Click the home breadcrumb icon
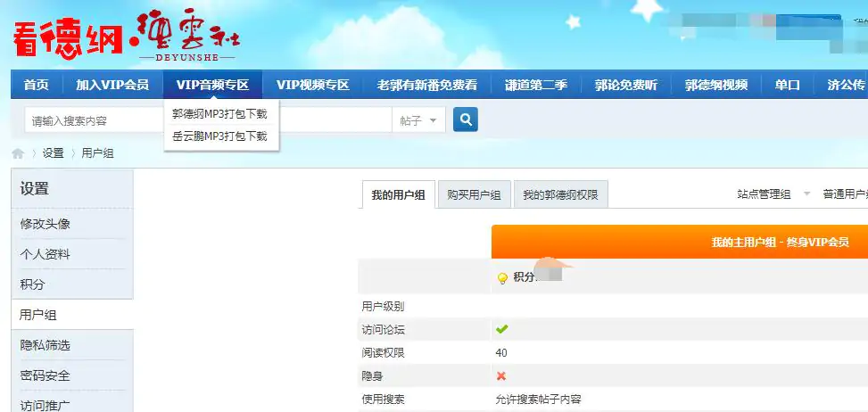Viewport: 868px width, 412px height. tap(18, 153)
